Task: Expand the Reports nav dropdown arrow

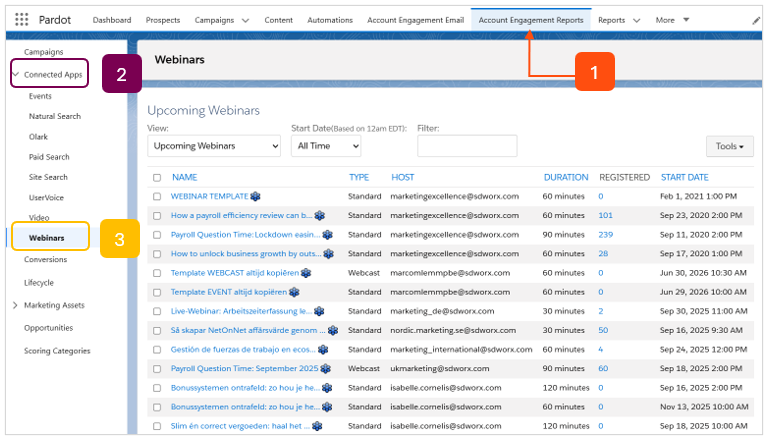Action: coord(636,21)
